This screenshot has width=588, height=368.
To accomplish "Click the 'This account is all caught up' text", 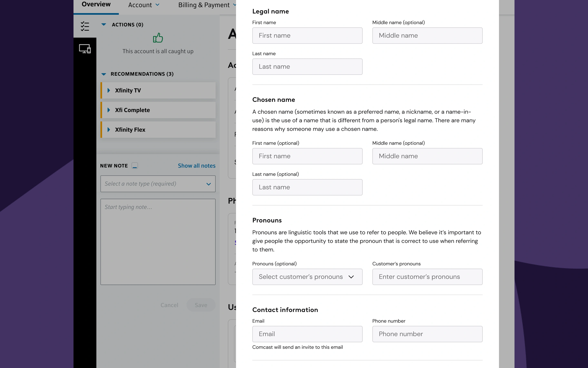I will [158, 51].
